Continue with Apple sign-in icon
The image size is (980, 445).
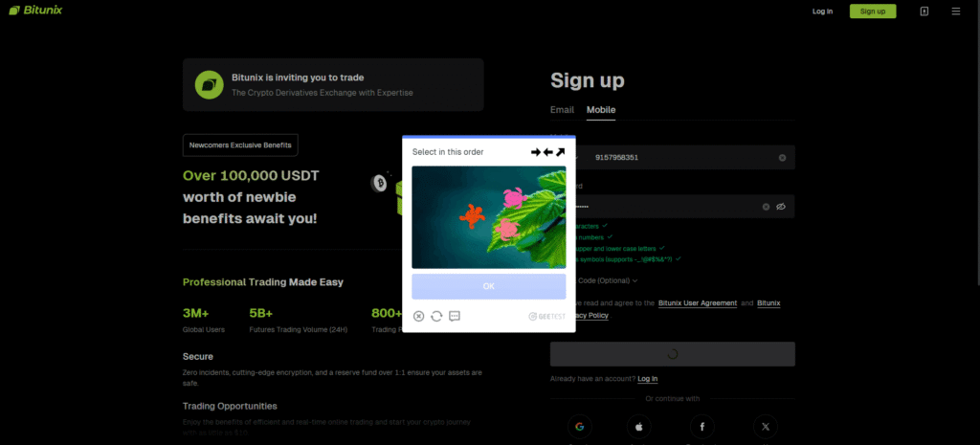pyautogui.click(x=639, y=427)
